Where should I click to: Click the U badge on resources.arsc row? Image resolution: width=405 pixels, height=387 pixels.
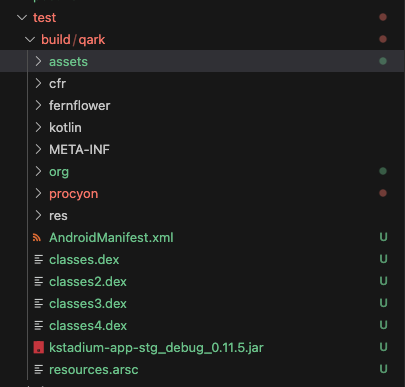point(383,369)
